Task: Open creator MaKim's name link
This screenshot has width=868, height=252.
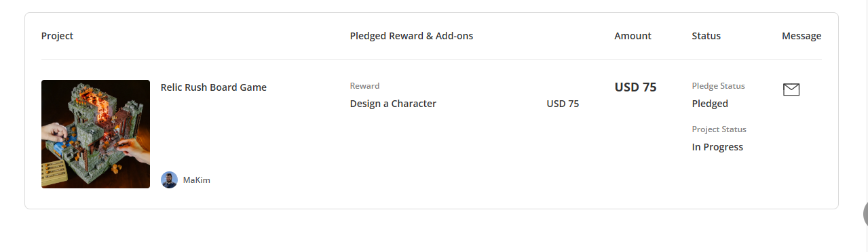Action: pyautogui.click(x=197, y=180)
